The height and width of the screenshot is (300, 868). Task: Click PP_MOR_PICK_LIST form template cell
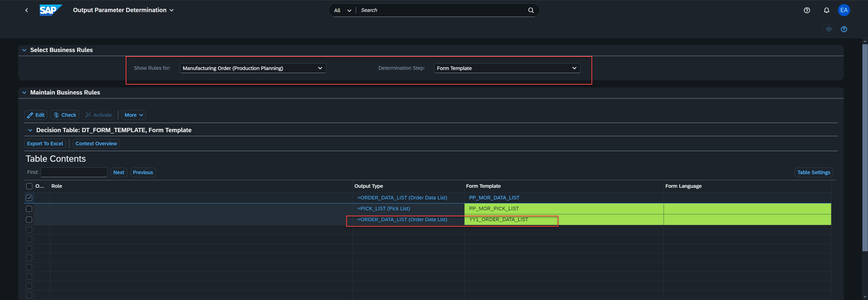564,209
